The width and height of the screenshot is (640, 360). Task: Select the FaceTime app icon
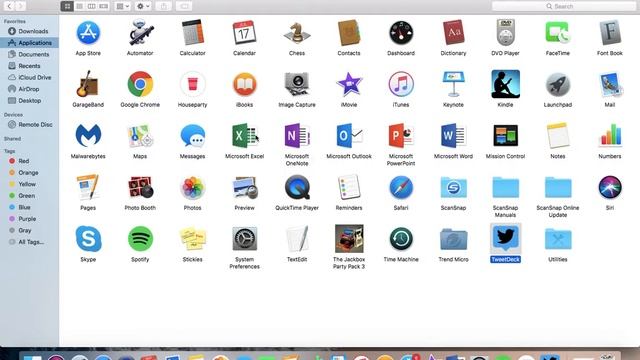click(x=558, y=33)
